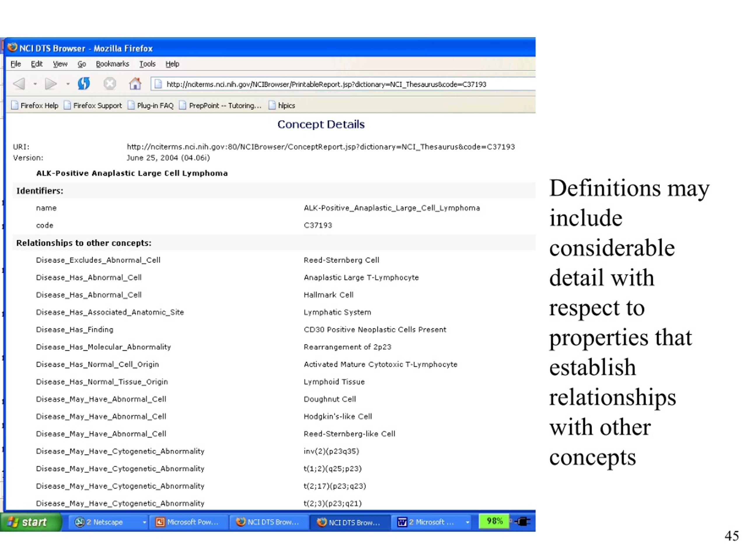Click CD30 Positive Neoplastic Cells Present
Image resolution: width=747 pixels, height=560 pixels.
coord(375,330)
